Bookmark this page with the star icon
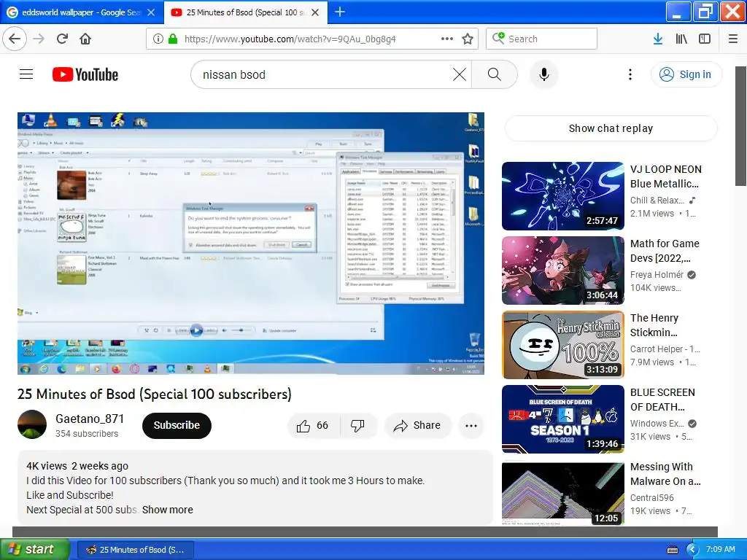747x560 pixels. (x=468, y=39)
